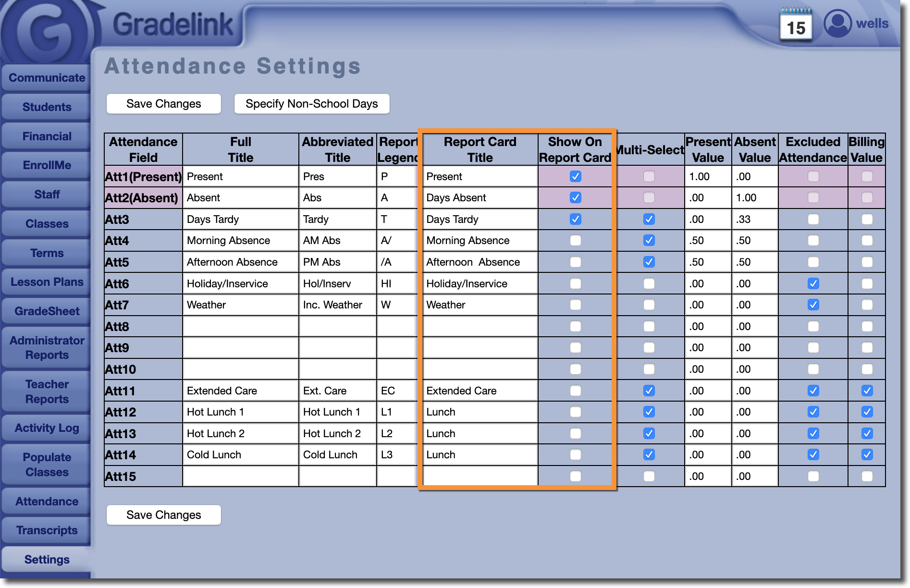Select Administrator Reports in the sidebar
The image size is (910, 588).
point(47,348)
